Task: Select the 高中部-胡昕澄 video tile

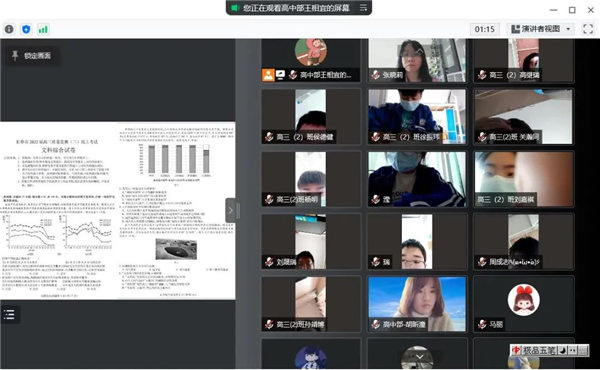Action: 417,304
